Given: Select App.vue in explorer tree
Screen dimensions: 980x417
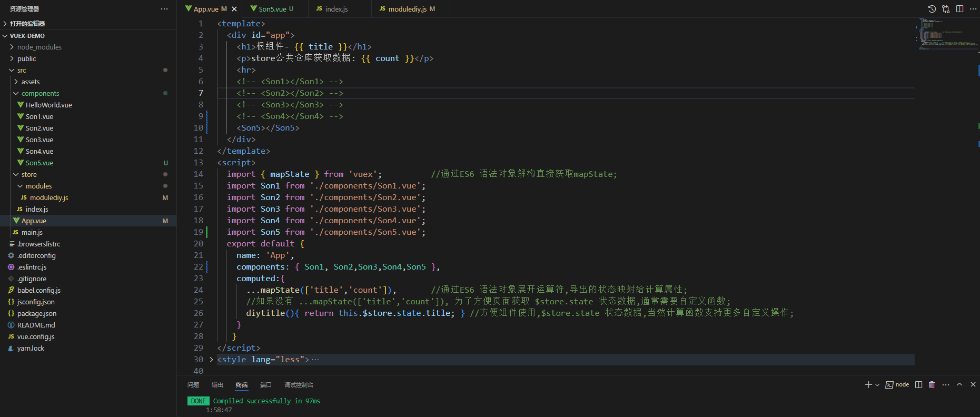Looking at the screenshot, I should point(88,221).
